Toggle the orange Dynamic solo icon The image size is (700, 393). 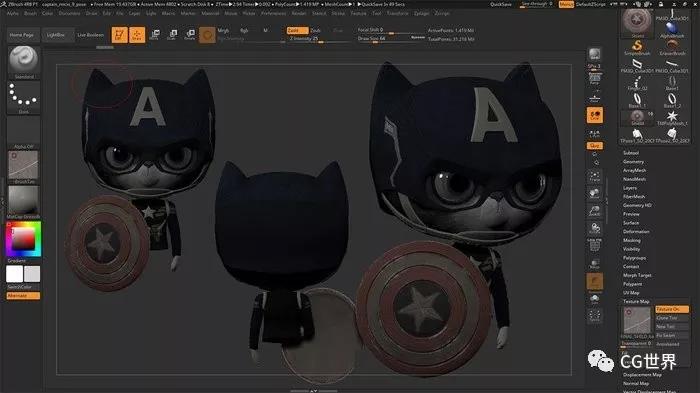594,282
